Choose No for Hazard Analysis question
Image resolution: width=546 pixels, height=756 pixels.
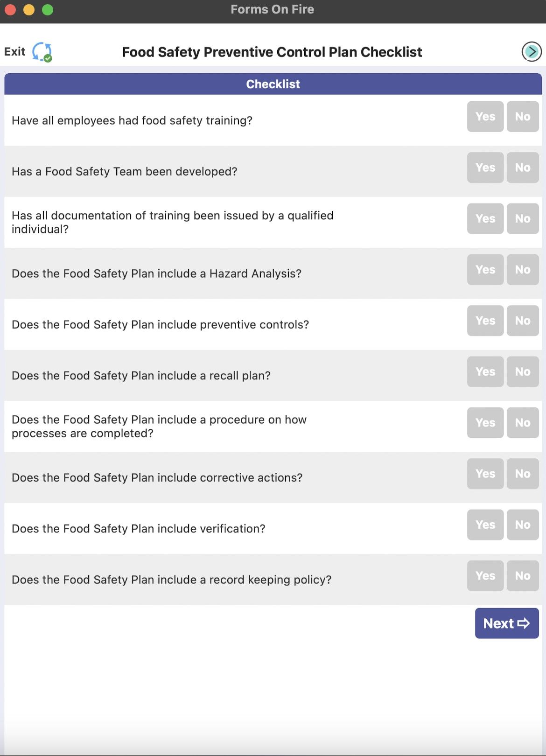[522, 270]
